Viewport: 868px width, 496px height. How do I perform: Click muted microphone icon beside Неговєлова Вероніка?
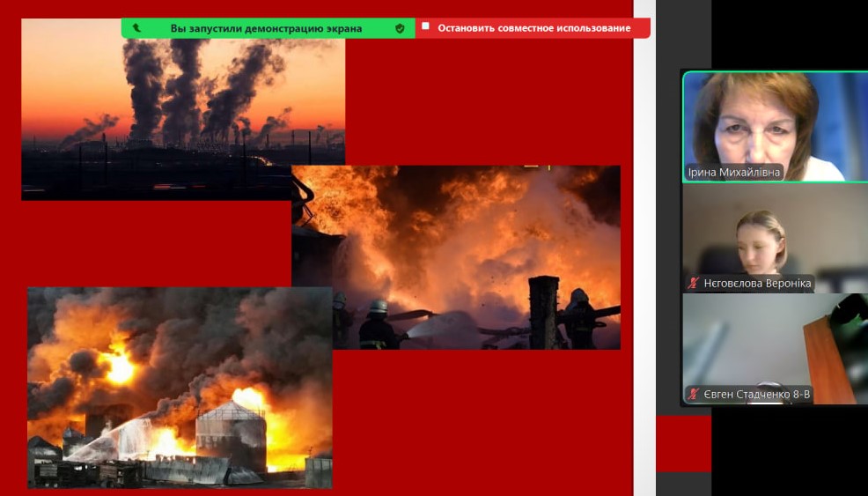click(694, 284)
